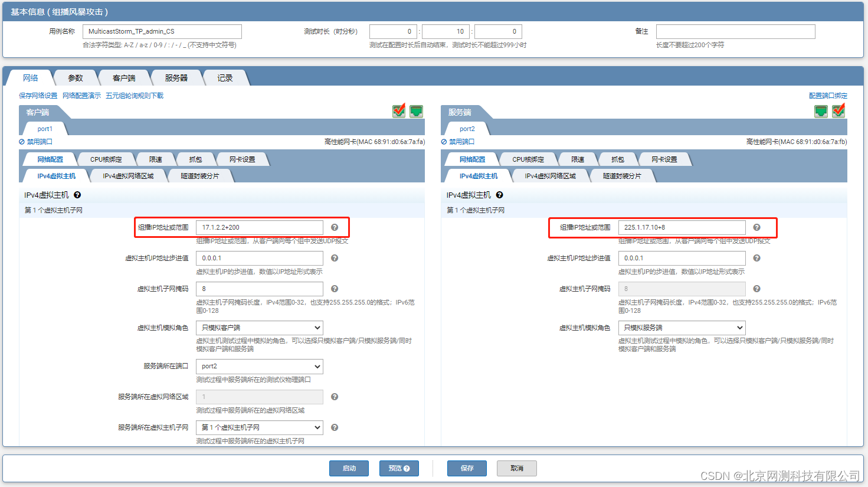Switch to the 记录 main tab

(225, 78)
